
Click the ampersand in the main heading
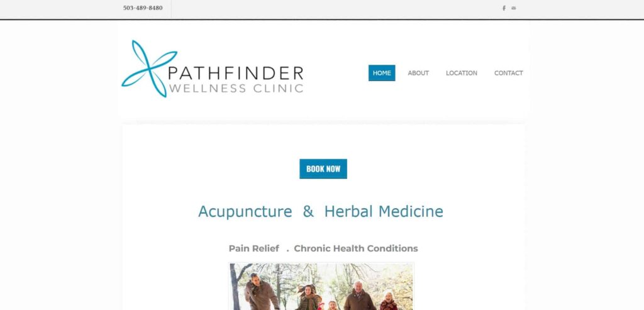pyautogui.click(x=308, y=211)
